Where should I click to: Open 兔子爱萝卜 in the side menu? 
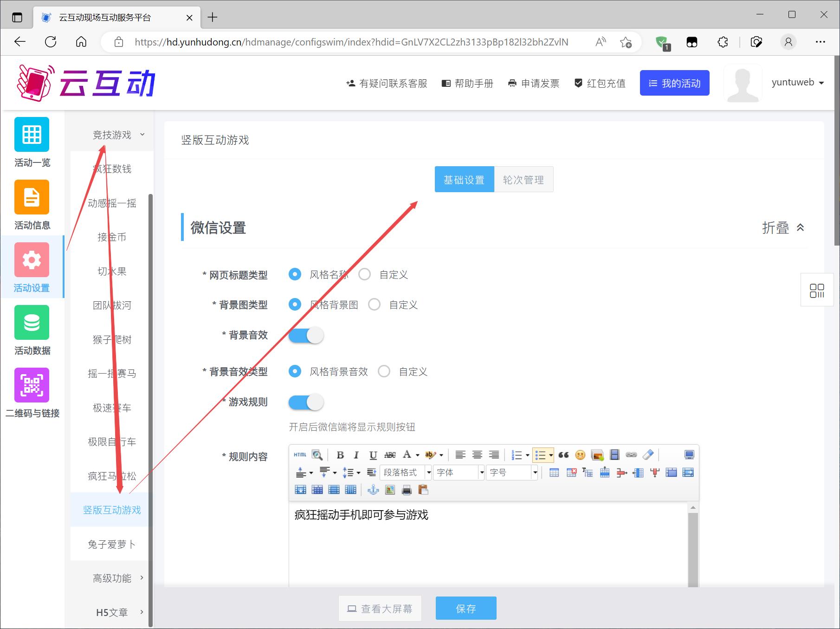112,544
